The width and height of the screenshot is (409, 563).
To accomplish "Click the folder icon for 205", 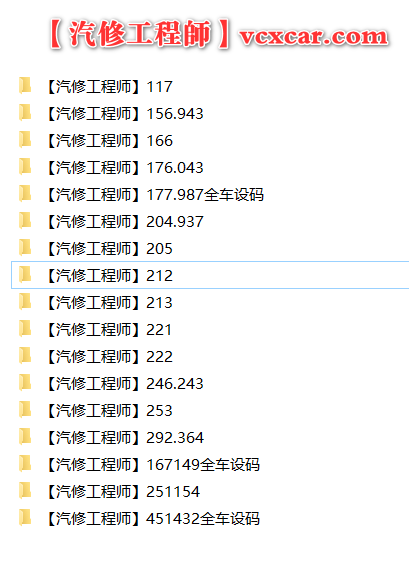I will pos(25,248).
